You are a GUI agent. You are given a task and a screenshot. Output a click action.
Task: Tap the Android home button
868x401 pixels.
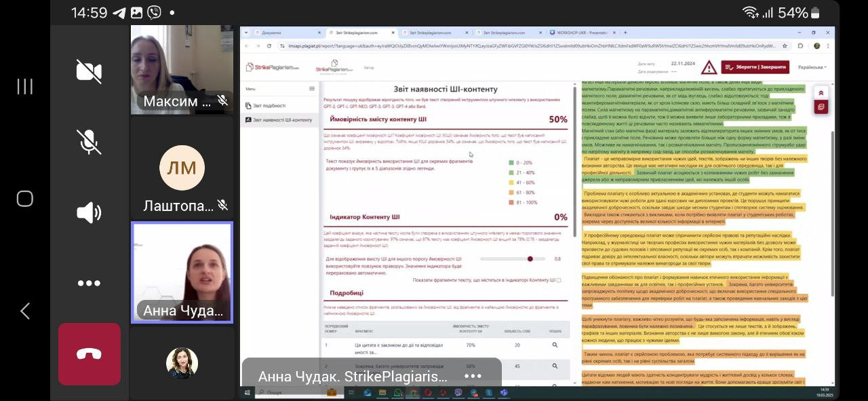click(x=24, y=199)
